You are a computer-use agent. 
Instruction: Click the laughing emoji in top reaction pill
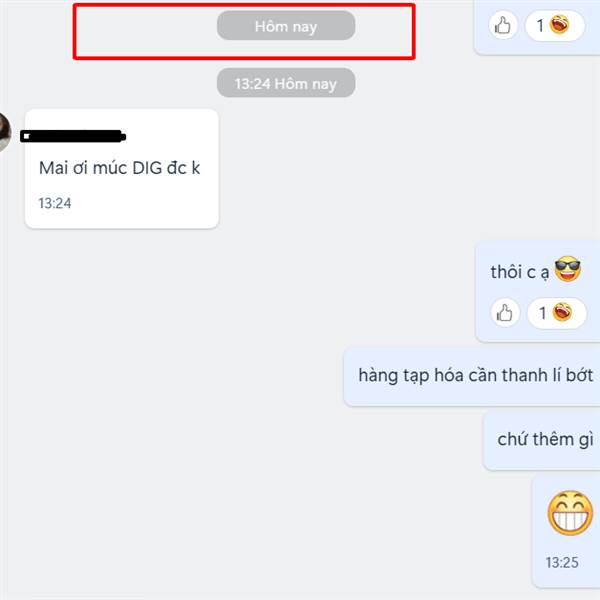559,25
